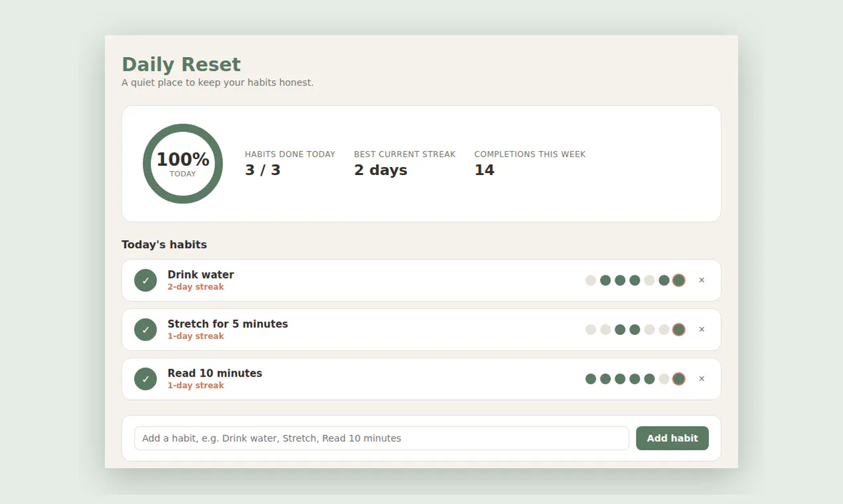Click first history dot in Drink water row
843x504 pixels.
click(x=591, y=281)
